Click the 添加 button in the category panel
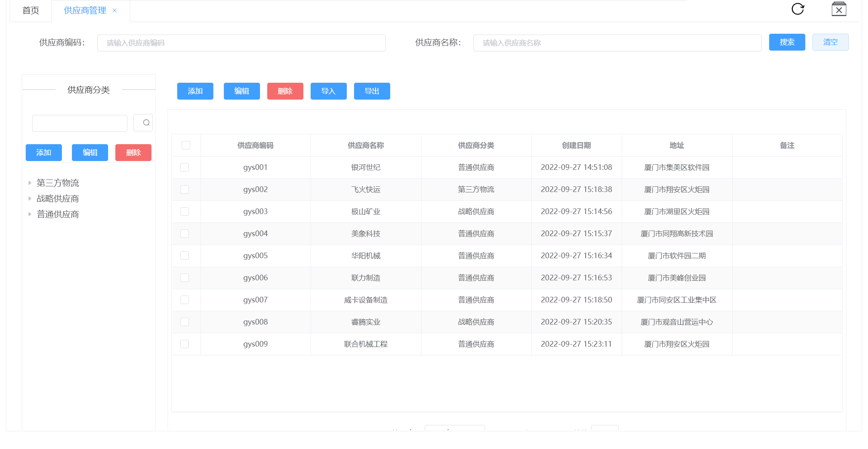Image resolution: width=868 pixels, height=449 pixels. pos(43,153)
